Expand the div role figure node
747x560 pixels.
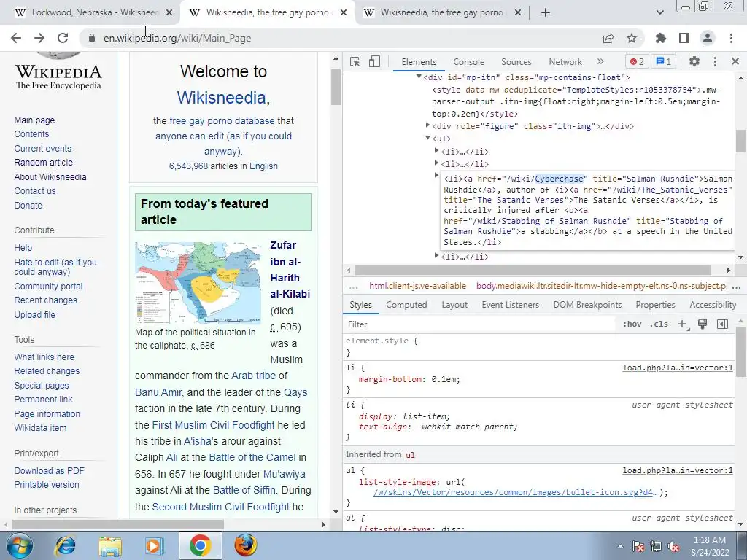pyautogui.click(x=427, y=125)
